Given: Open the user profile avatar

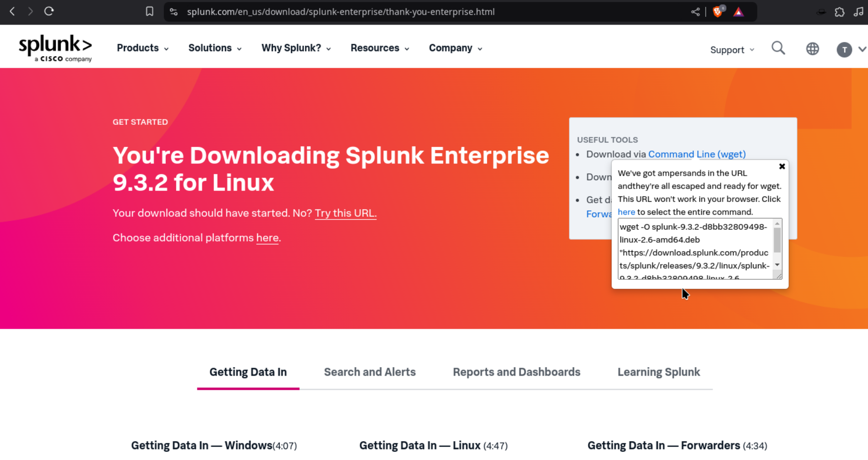Looking at the screenshot, I should tap(844, 49).
